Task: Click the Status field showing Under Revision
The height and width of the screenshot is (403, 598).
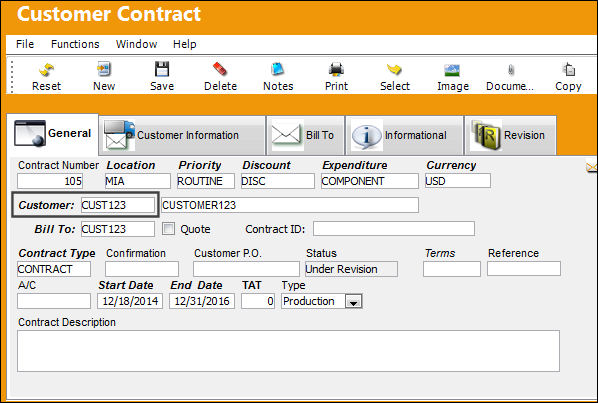Action: coord(351,269)
